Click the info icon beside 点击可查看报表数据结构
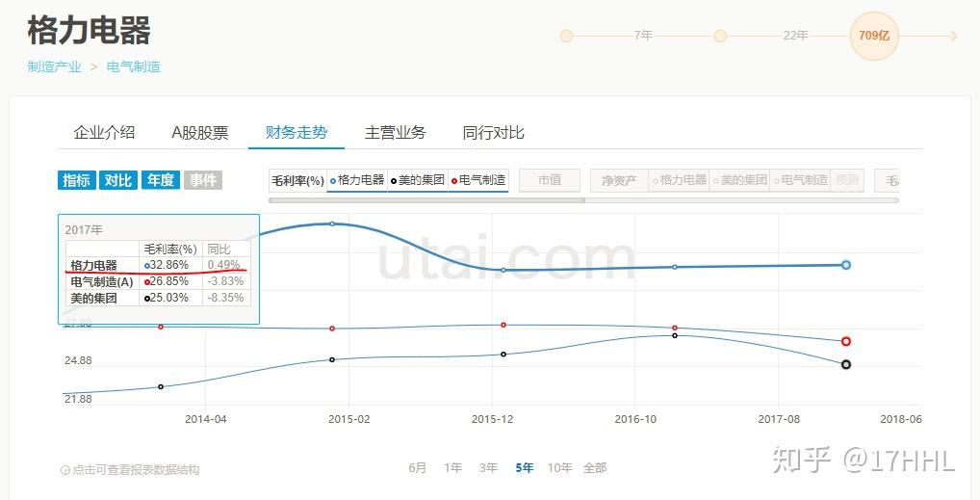The width and height of the screenshot is (980, 500). pos(65,470)
